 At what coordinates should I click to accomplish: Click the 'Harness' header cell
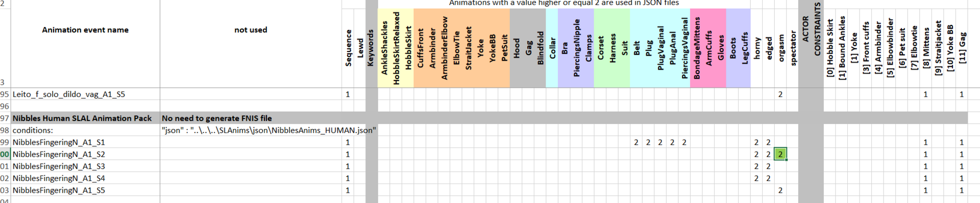[x=612, y=48]
